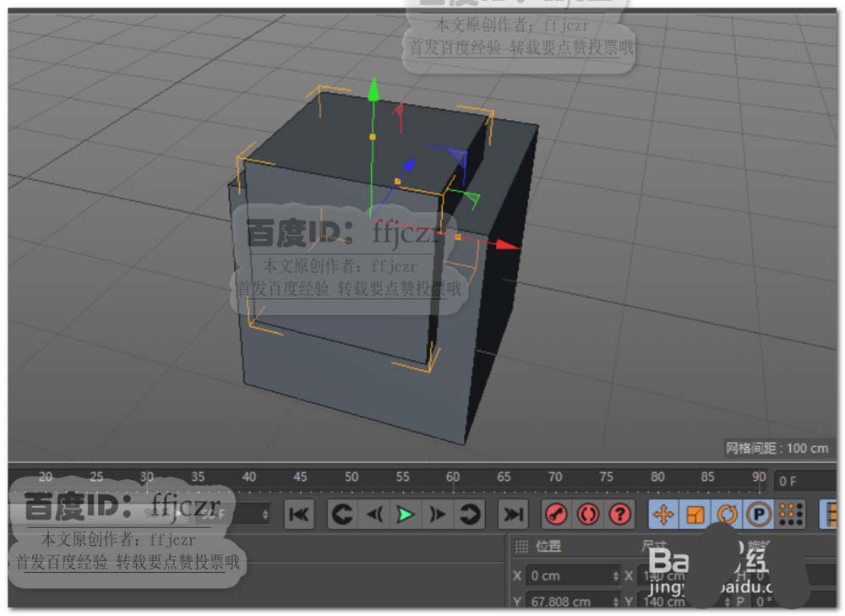Click the position X field showing 0 cm
Screen dimensions: 845x616
[x=574, y=575]
